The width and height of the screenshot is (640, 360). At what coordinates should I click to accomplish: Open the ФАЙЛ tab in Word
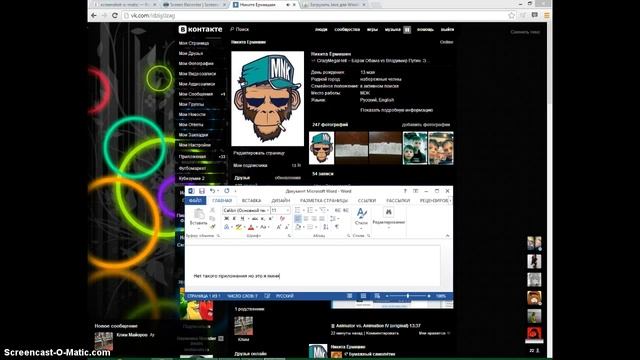click(196, 201)
